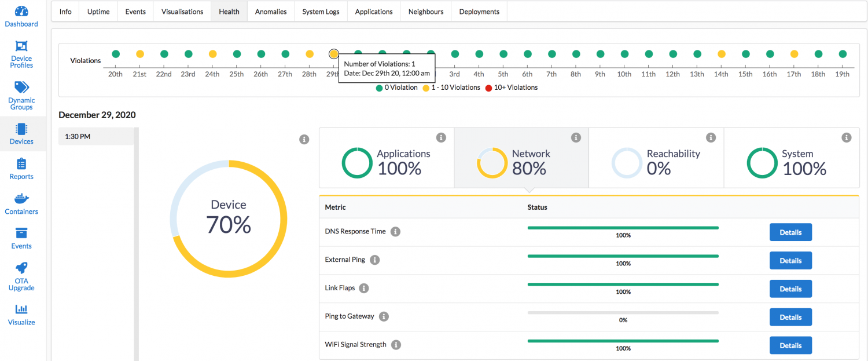Click the time list vertical scrollbar
This screenshot has width=868, height=361.
(x=137, y=244)
